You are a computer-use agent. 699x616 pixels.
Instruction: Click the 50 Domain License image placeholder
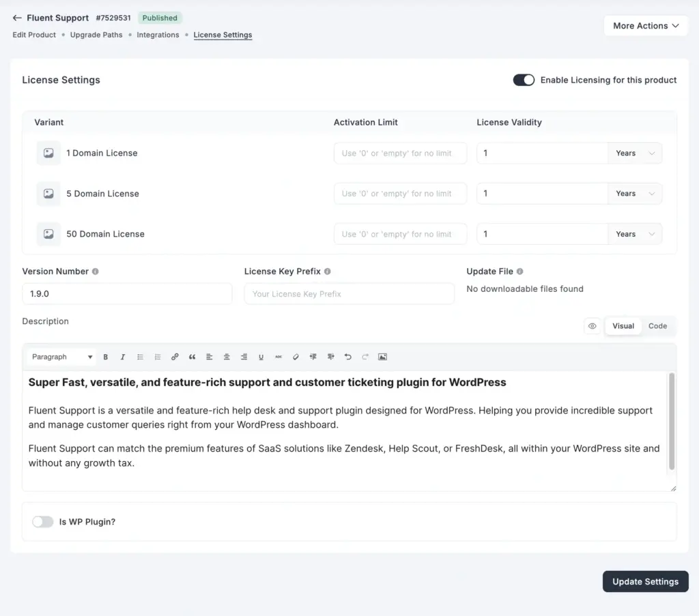coord(48,234)
